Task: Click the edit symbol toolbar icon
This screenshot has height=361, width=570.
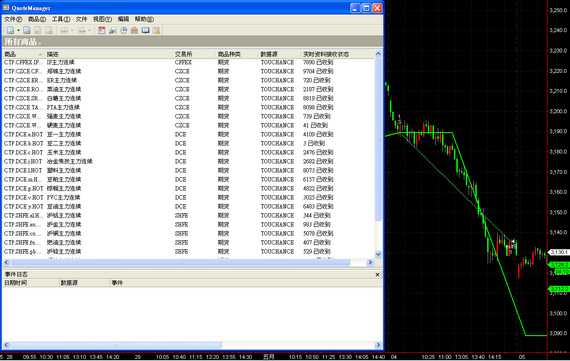Action: [27, 31]
